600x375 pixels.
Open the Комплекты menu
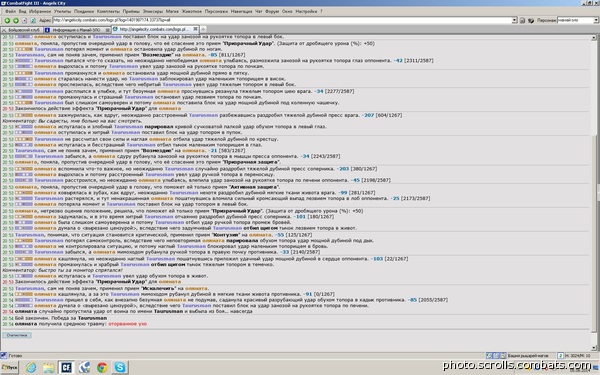(108, 11)
